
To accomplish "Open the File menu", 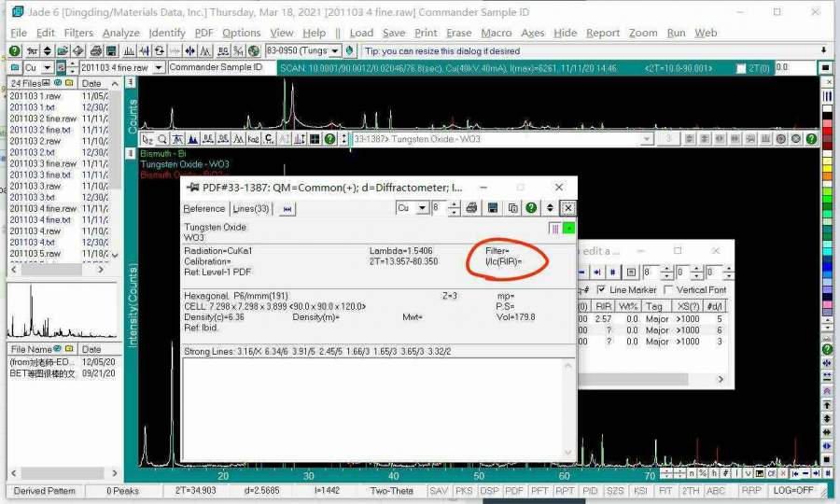I will pos(19,34).
